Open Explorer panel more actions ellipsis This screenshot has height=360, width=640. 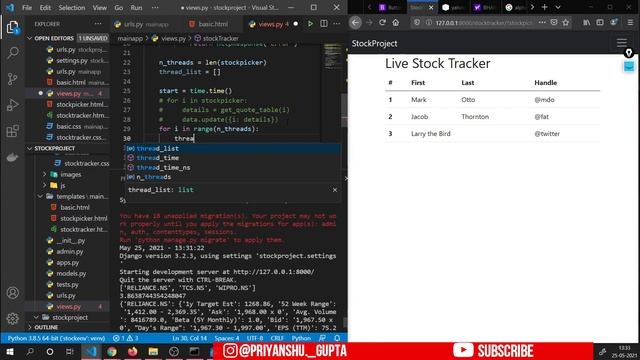click(98, 24)
